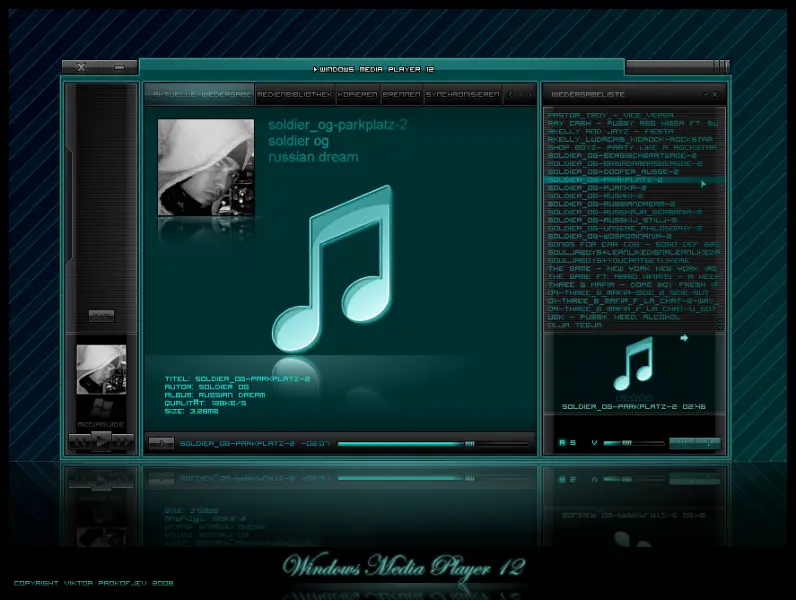Click the 'soldier_og-parkplatz-2' title heading
Screen dimensions: 796x600
338,125
